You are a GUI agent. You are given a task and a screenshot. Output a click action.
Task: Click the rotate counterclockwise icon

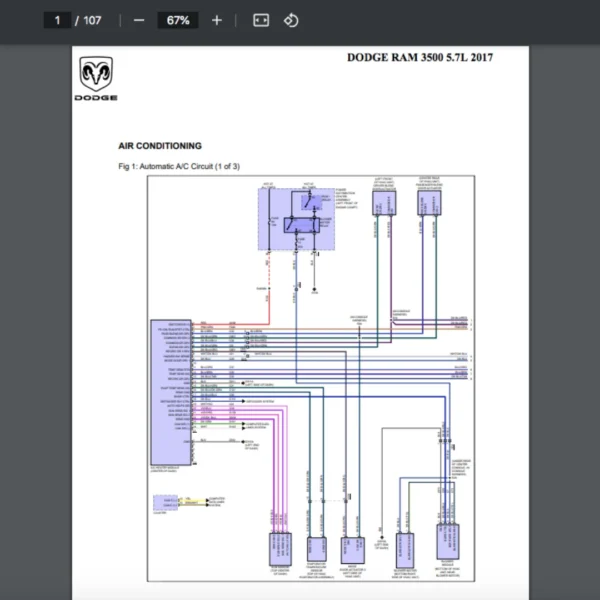coord(291,20)
